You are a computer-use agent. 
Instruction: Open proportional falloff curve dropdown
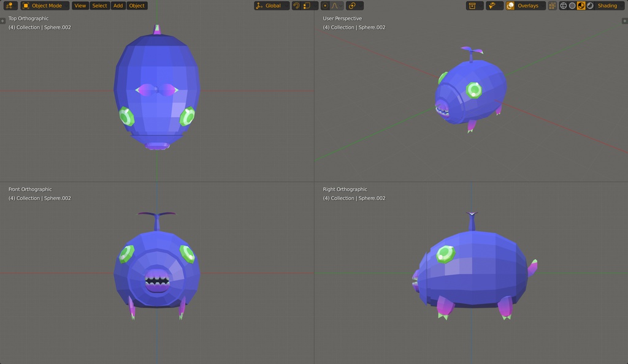coord(336,6)
